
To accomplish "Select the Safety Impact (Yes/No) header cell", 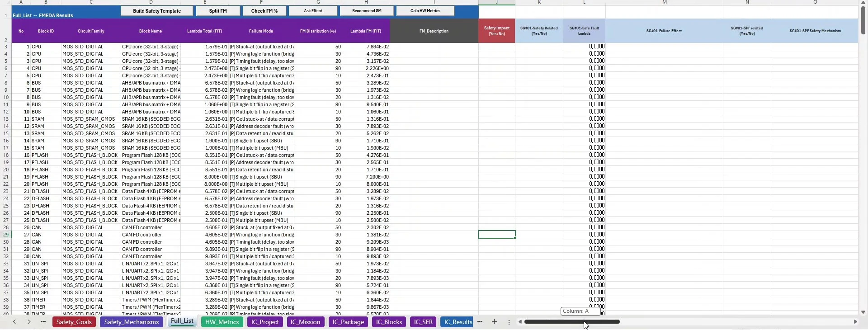I will pos(496,31).
